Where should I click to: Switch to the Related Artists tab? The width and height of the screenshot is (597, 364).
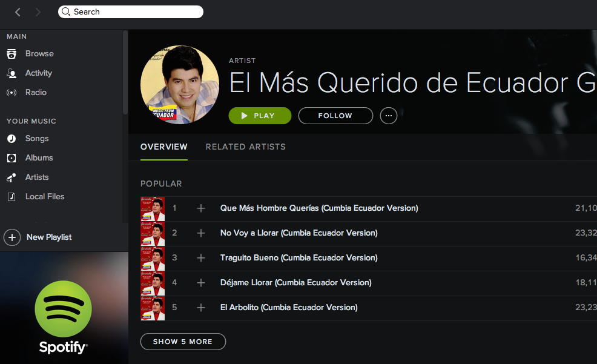coord(246,147)
